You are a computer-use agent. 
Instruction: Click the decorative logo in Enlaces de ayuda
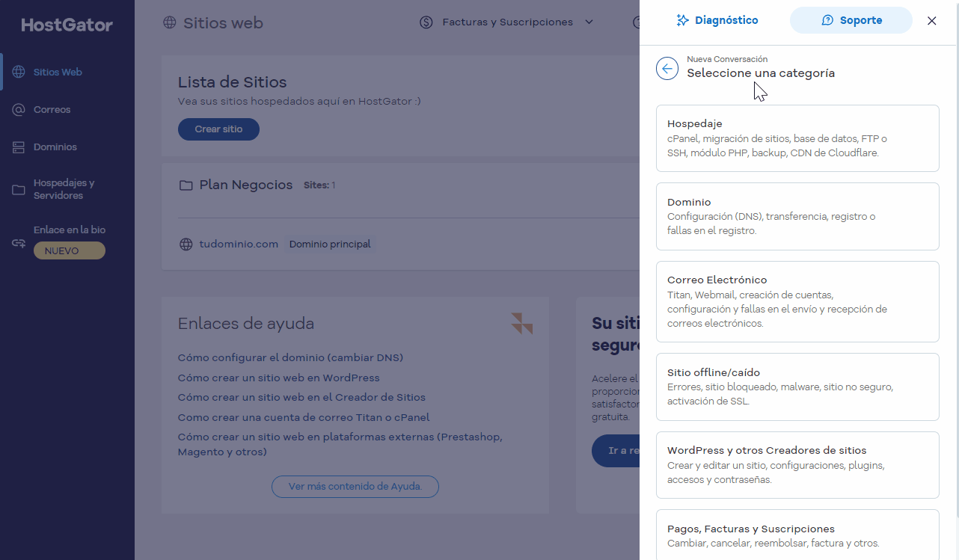[522, 324]
